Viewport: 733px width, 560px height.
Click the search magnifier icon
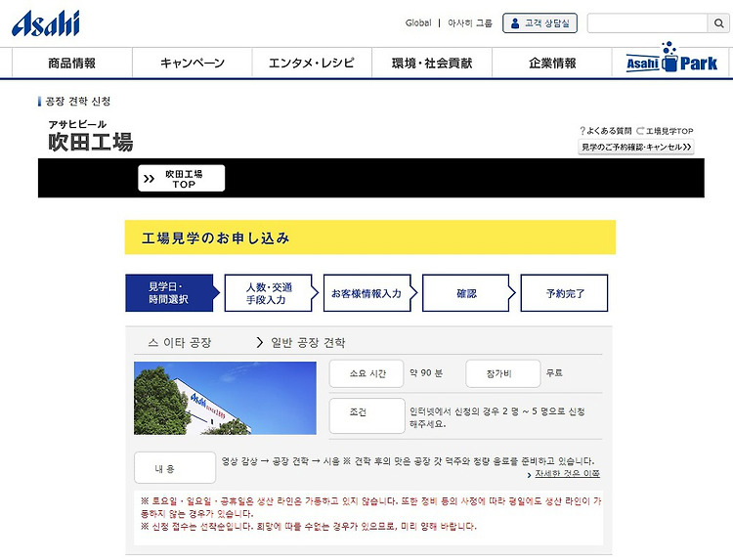tap(718, 22)
